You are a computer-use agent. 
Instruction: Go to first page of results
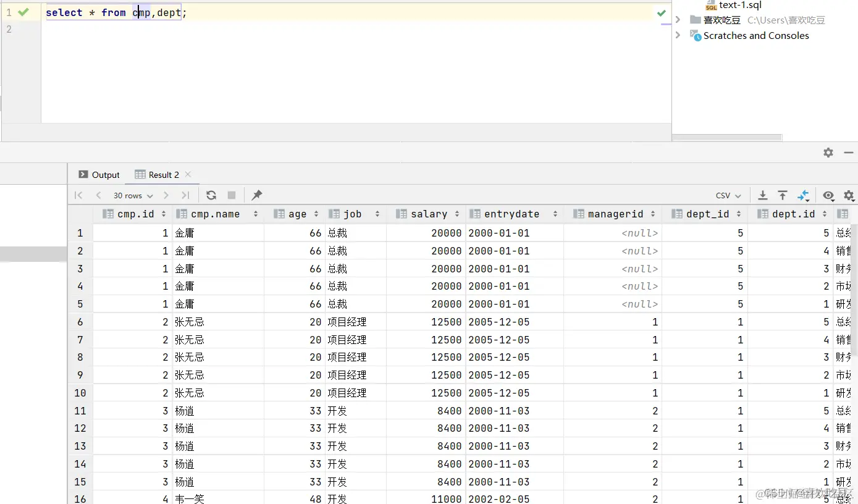point(78,195)
